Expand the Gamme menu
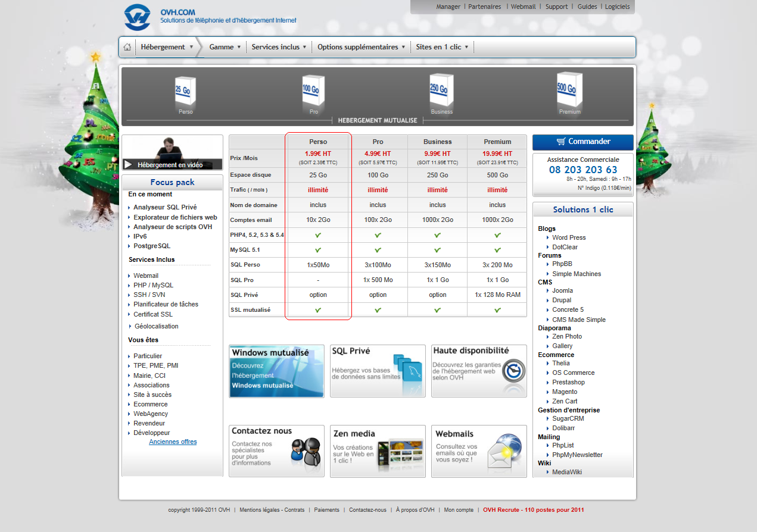The width and height of the screenshot is (757, 532). (x=225, y=47)
